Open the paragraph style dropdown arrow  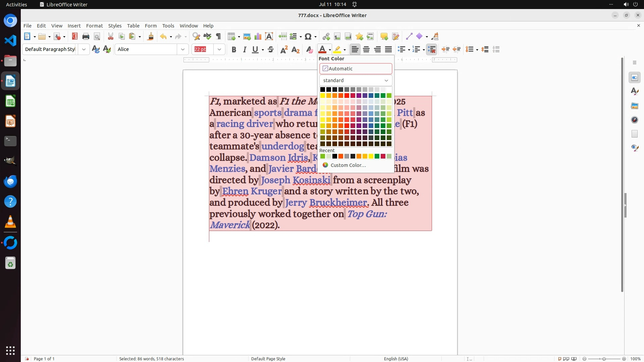click(x=84, y=50)
